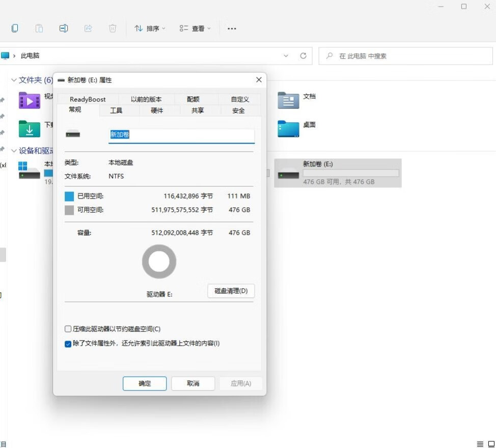The height and width of the screenshot is (448, 496).
Task: Click the share icon in Explorer toolbar
Action: [88, 29]
